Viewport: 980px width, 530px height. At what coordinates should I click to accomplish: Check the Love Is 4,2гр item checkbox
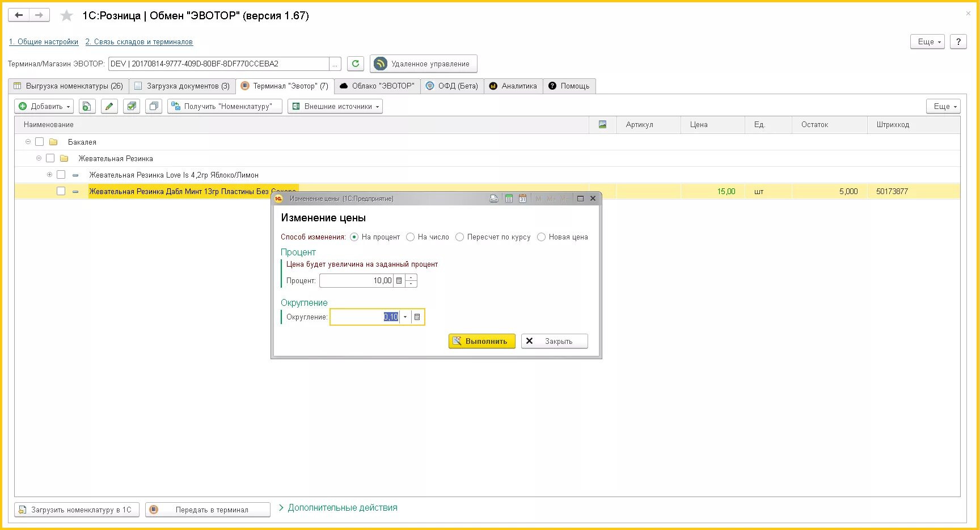61,175
